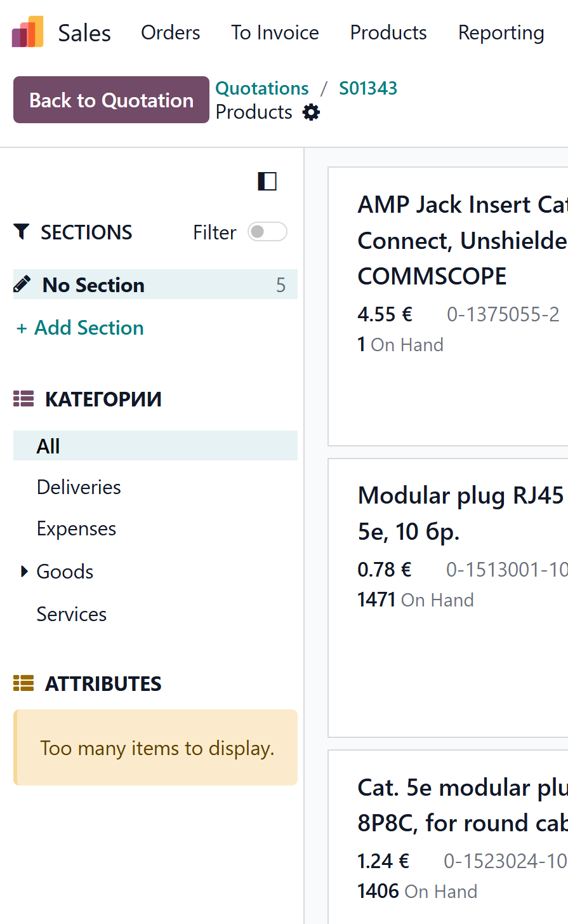The width and height of the screenshot is (568, 924).
Task: Open the Orders menu
Action: click(170, 32)
